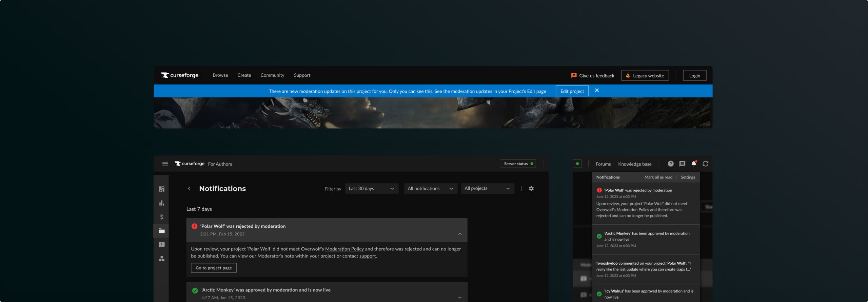
Task: Expand the Arctic Monkey approved notification
Action: [460, 298]
